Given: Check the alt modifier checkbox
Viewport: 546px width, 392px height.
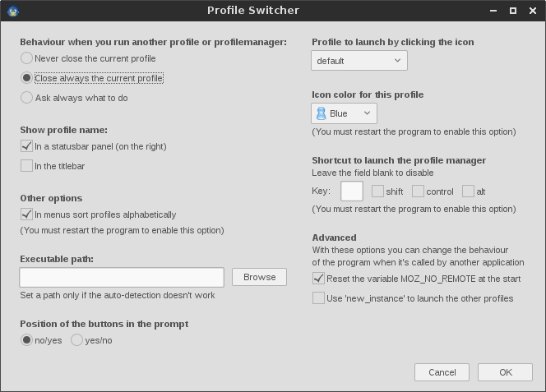Looking at the screenshot, I should 468,191.
